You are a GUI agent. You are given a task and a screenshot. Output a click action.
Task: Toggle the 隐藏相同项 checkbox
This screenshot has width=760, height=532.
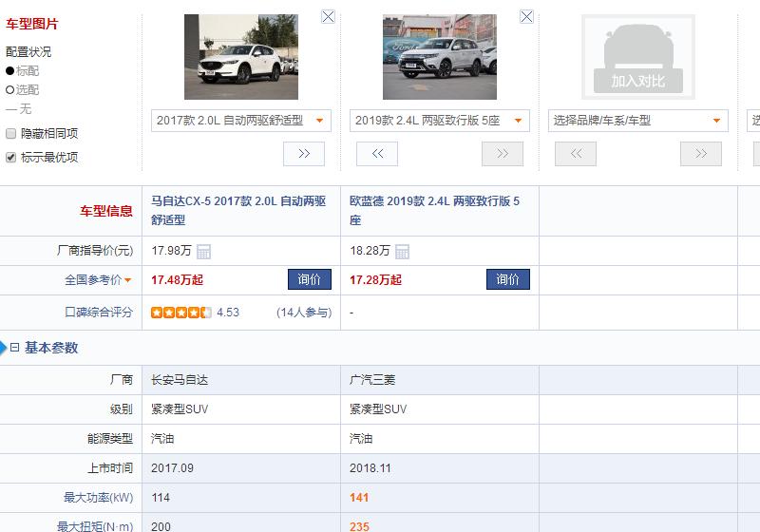click(x=10, y=134)
